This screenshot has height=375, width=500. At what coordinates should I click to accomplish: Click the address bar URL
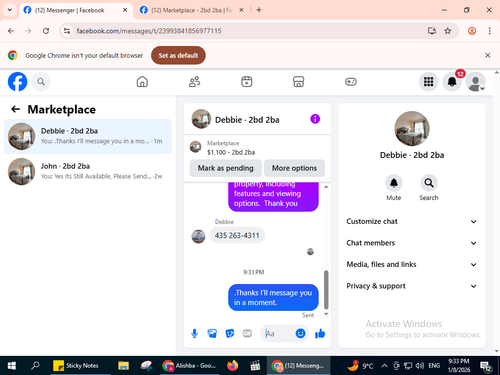point(149,31)
